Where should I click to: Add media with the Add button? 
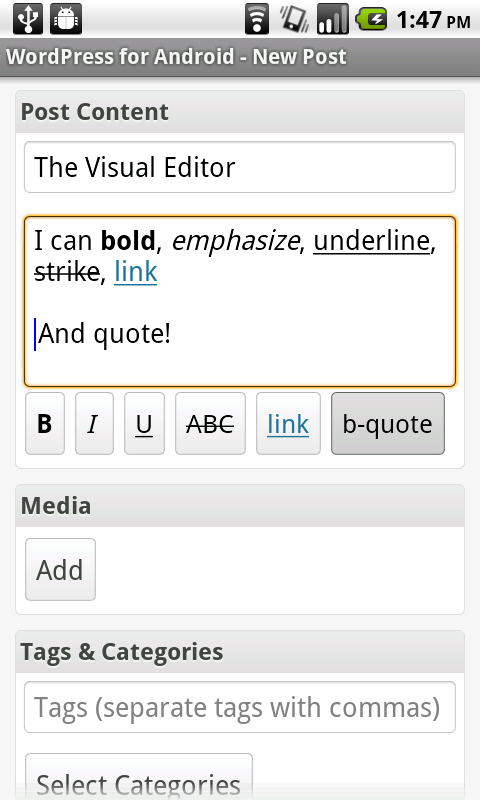coord(60,569)
